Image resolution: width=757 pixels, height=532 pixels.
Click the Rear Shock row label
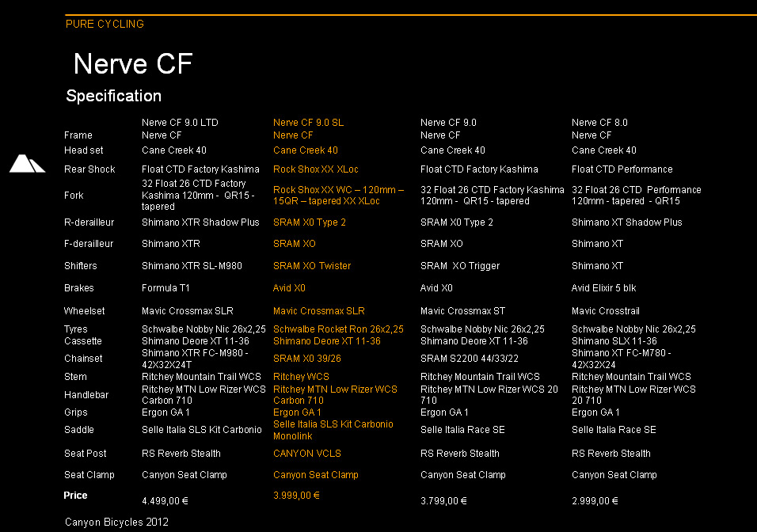tap(89, 169)
